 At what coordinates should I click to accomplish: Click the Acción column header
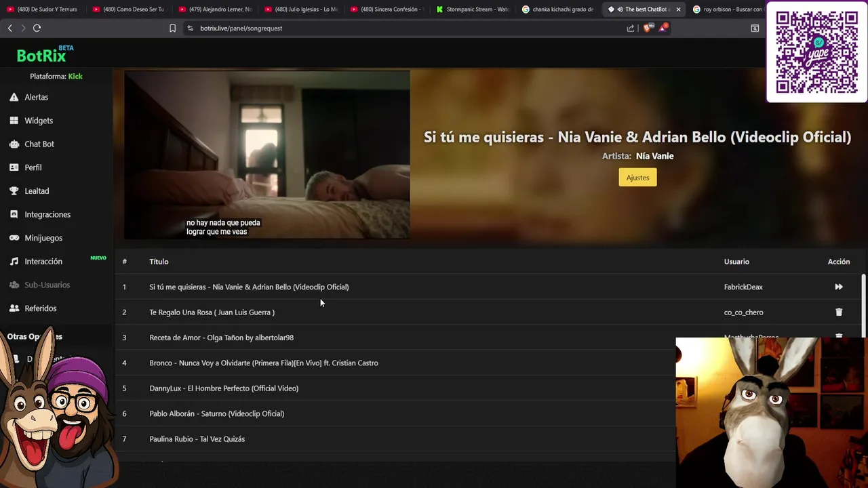coord(839,262)
